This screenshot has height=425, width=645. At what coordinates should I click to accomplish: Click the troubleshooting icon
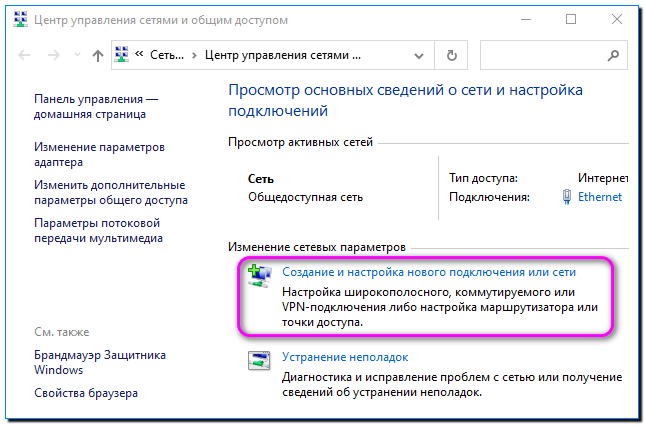coord(259,360)
